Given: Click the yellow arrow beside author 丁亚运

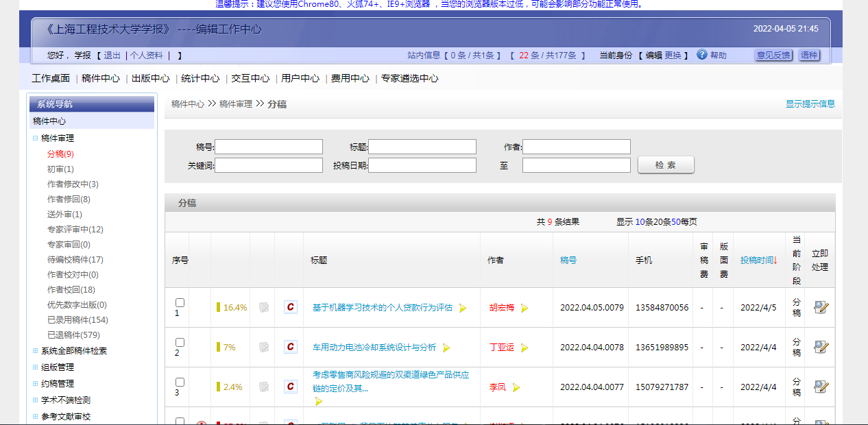Looking at the screenshot, I should point(525,348).
